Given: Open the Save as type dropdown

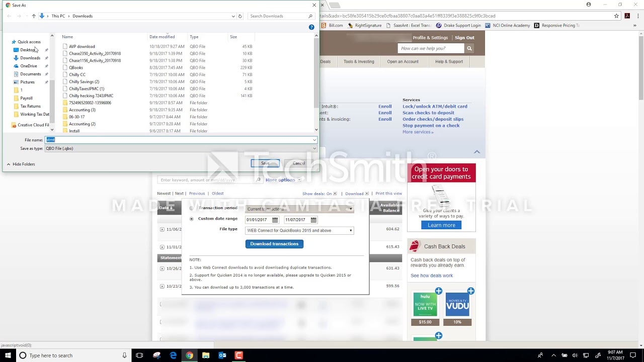Looking at the screenshot, I should click(314, 148).
